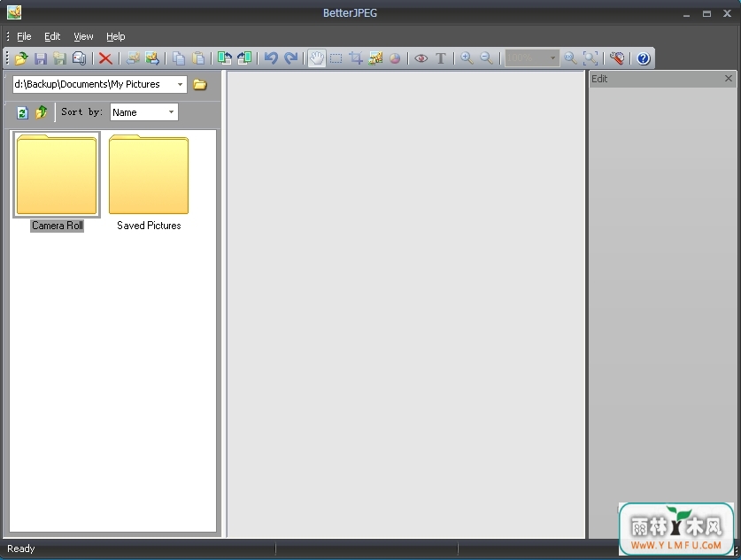The height and width of the screenshot is (560, 741).
Task: Click the browse for folder icon
Action: [200, 85]
